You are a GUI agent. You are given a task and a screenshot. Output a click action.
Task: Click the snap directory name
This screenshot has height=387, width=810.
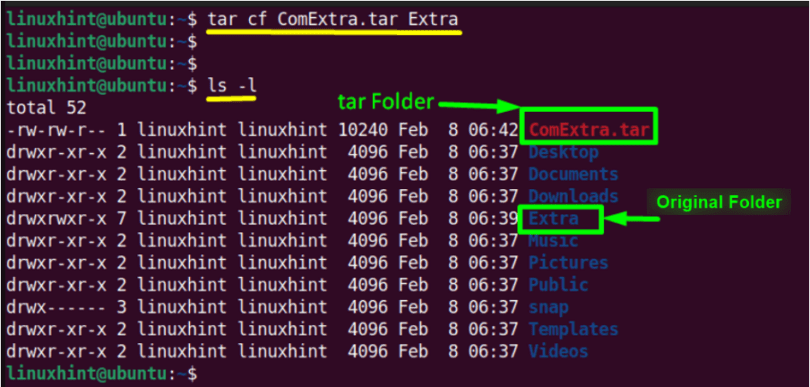pos(548,307)
